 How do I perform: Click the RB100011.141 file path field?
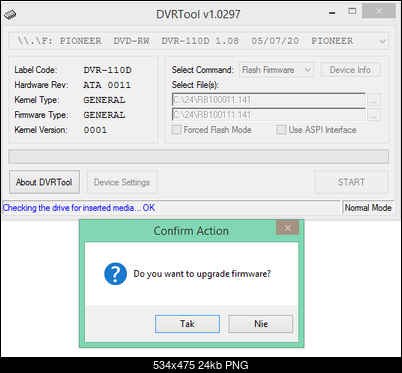[269, 100]
